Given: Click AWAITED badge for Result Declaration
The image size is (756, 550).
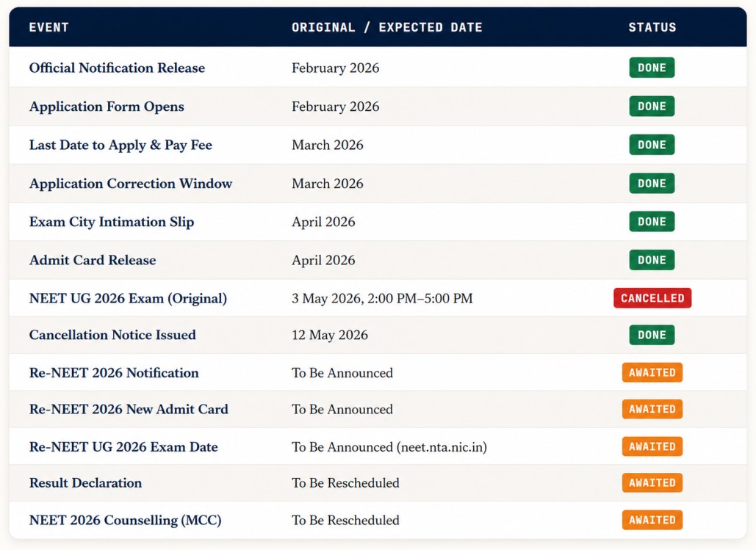Looking at the screenshot, I should click(652, 482).
